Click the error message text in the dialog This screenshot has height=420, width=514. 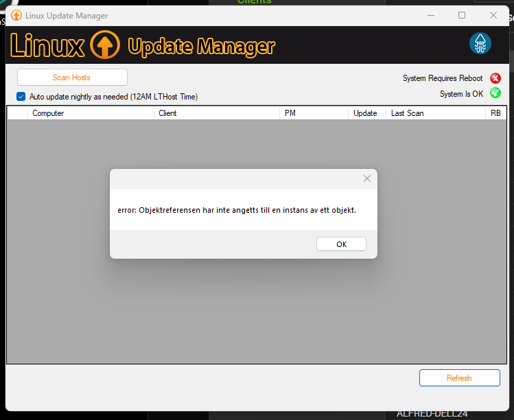click(237, 210)
